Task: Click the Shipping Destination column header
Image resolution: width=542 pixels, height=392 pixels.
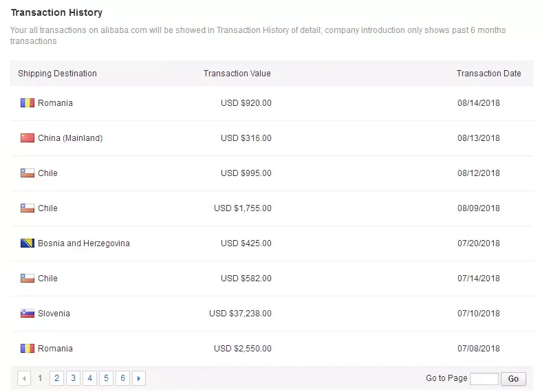Action: click(57, 74)
